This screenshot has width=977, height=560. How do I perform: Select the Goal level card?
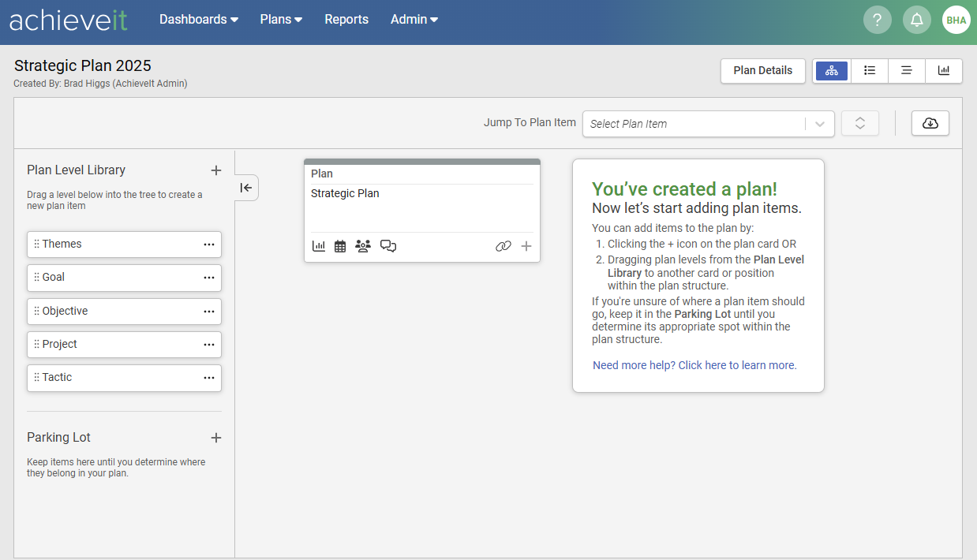pos(124,278)
